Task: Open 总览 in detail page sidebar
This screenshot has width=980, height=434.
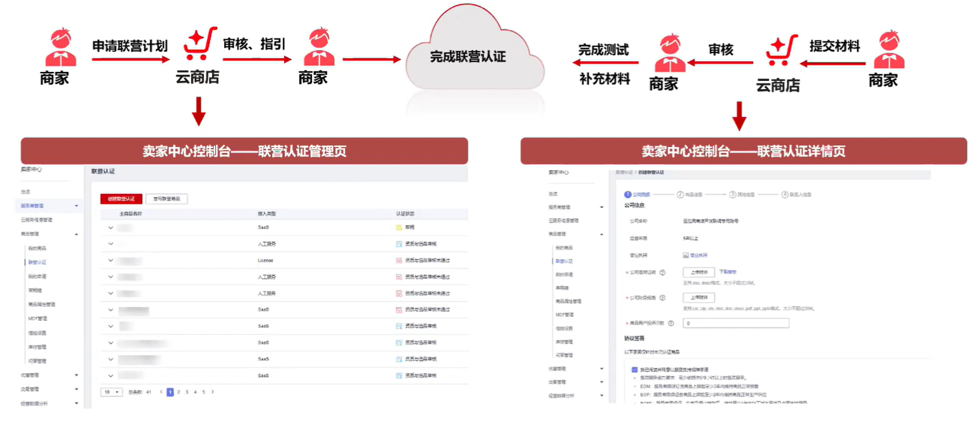Action: pyautogui.click(x=553, y=194)
